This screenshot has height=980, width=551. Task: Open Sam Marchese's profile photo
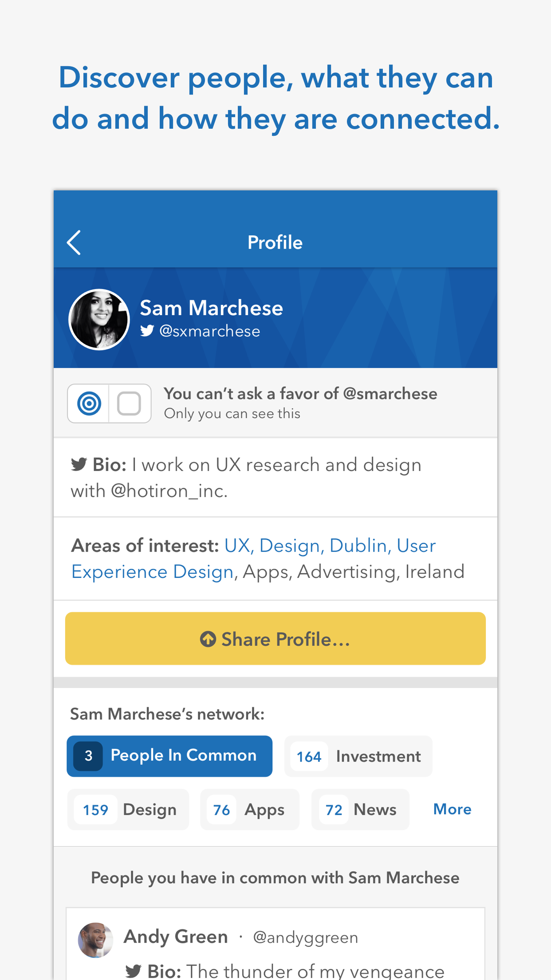coord(99,320)
